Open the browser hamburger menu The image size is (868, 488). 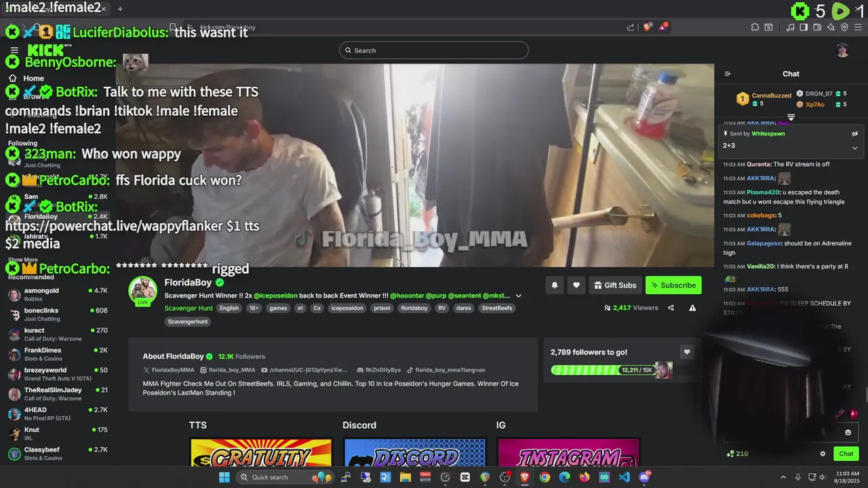coord(858,27)
